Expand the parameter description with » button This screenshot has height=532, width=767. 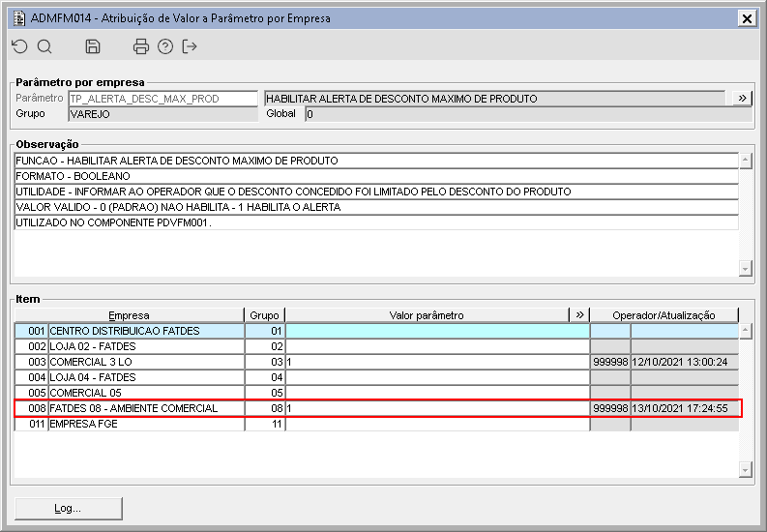tap(742, 99)
